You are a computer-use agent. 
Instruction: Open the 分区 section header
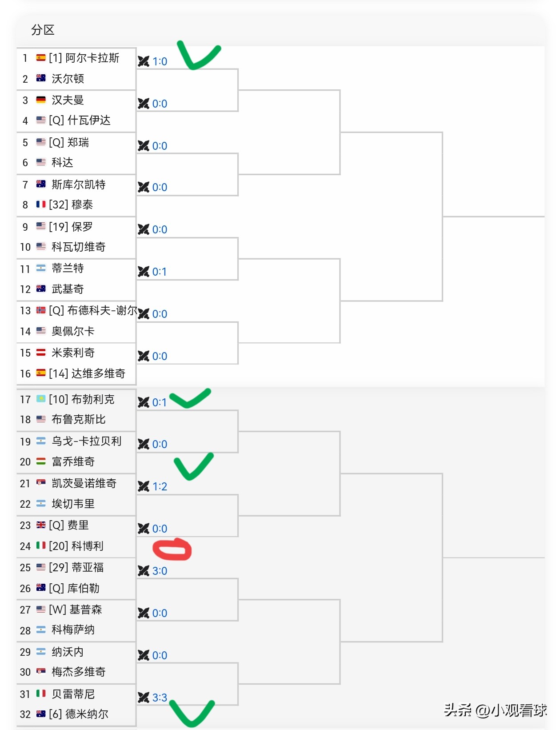[43, 30]
